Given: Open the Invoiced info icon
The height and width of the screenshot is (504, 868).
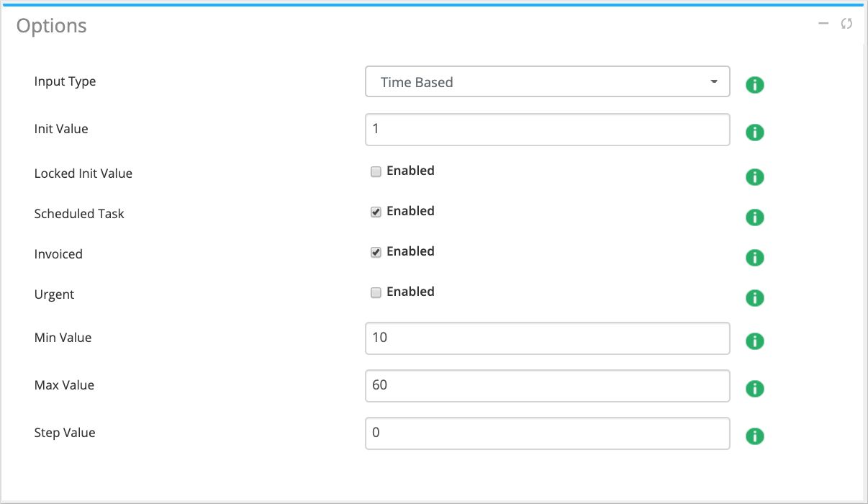Looking at the screenshot, I should [754, 258].
